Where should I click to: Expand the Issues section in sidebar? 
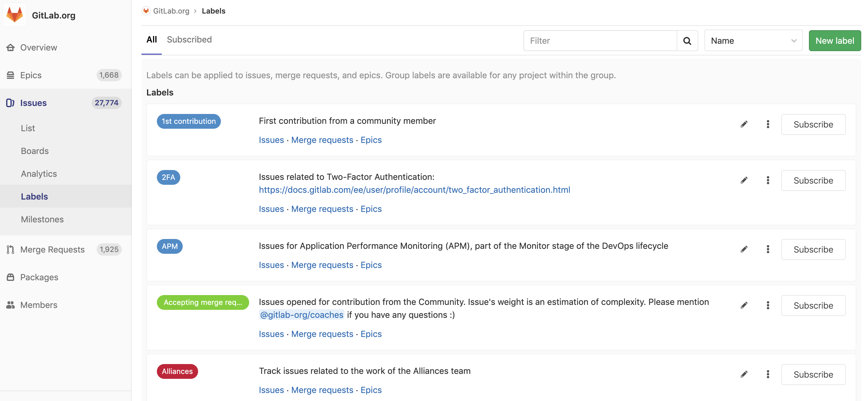pos(33,102)
